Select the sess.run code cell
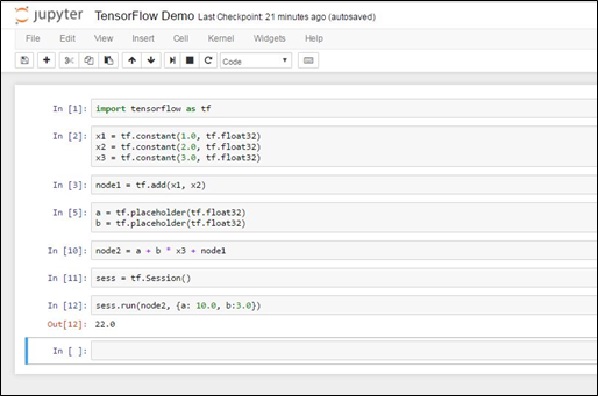 pyautogui.click(x=343, y=305)
